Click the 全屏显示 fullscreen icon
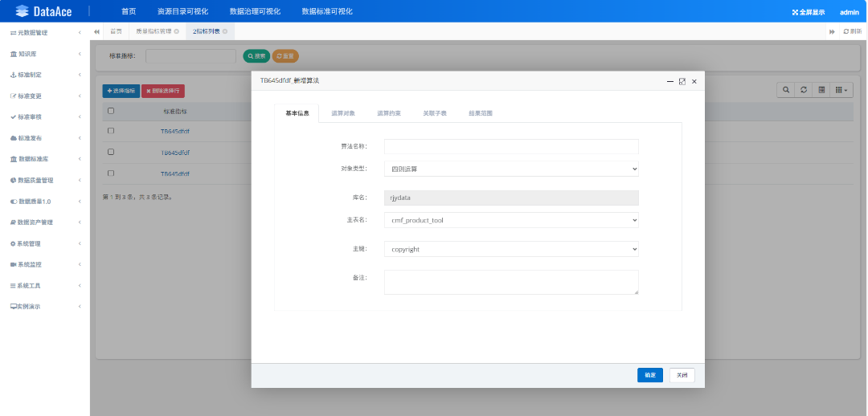This screenshot has height=416, width=868. pyautogui.click(x=796, y=12)
